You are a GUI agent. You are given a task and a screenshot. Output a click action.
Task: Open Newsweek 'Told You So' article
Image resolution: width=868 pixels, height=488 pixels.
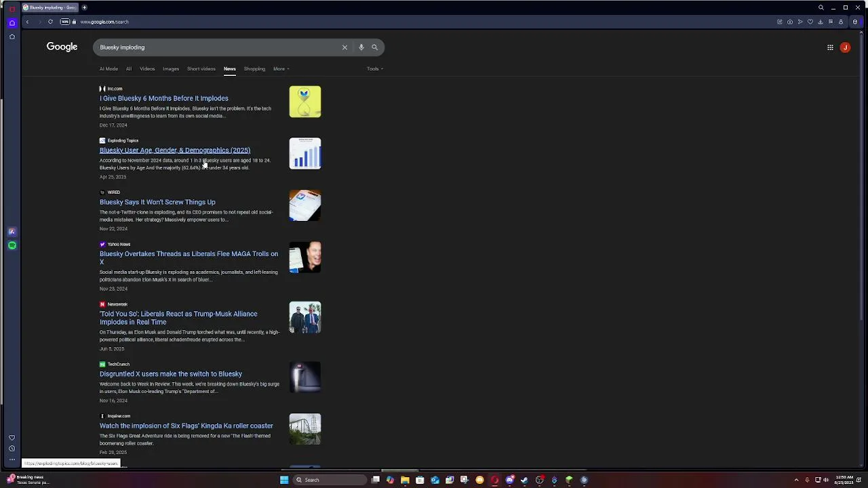point(178,318)
